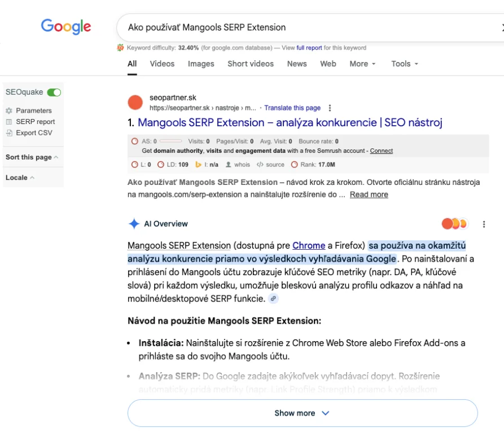This screenshot has height=433, width=504.
Task: Click the seopartner.sk round favicon
Action: (135, 103)
